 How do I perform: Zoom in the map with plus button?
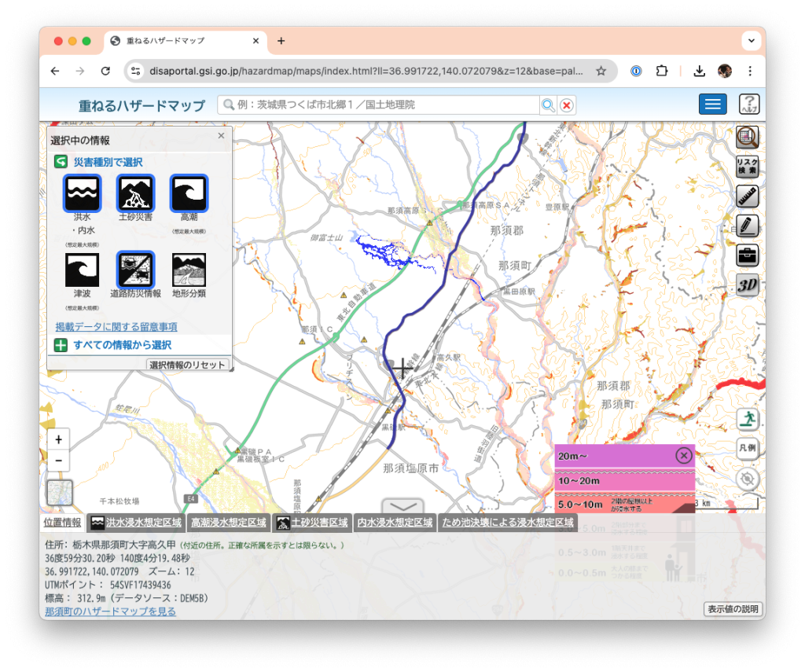pyautogui.click(x=58, y=440)
